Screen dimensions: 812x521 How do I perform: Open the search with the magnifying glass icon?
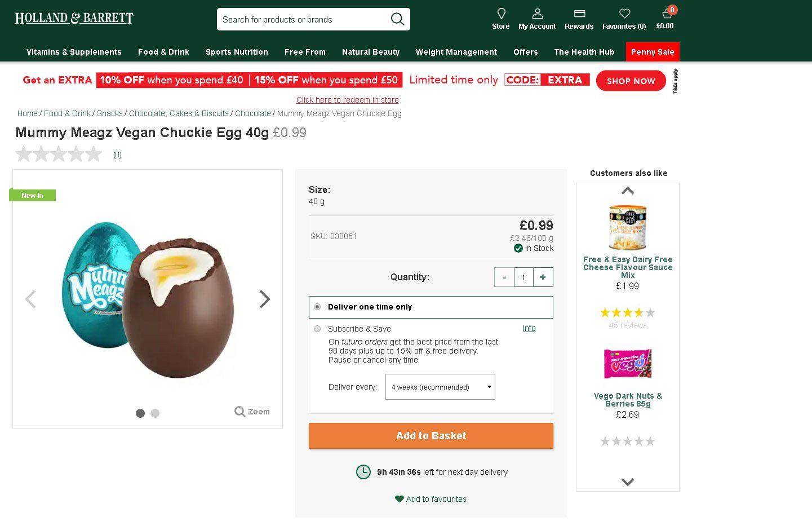[x=397, y=19]
